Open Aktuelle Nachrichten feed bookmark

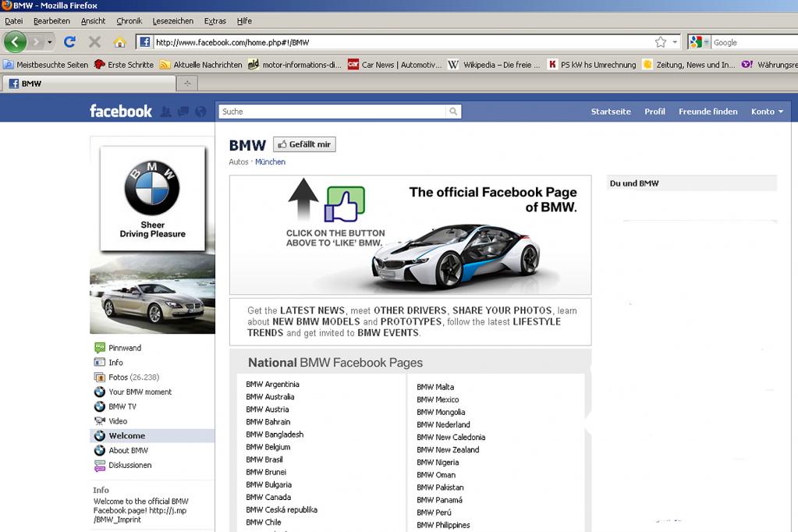point(201,65)
